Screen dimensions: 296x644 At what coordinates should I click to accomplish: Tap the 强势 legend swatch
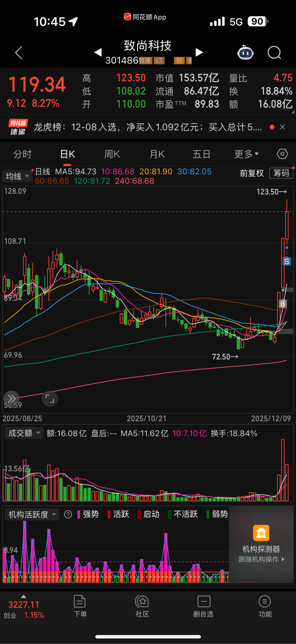(x=79, y=514)
